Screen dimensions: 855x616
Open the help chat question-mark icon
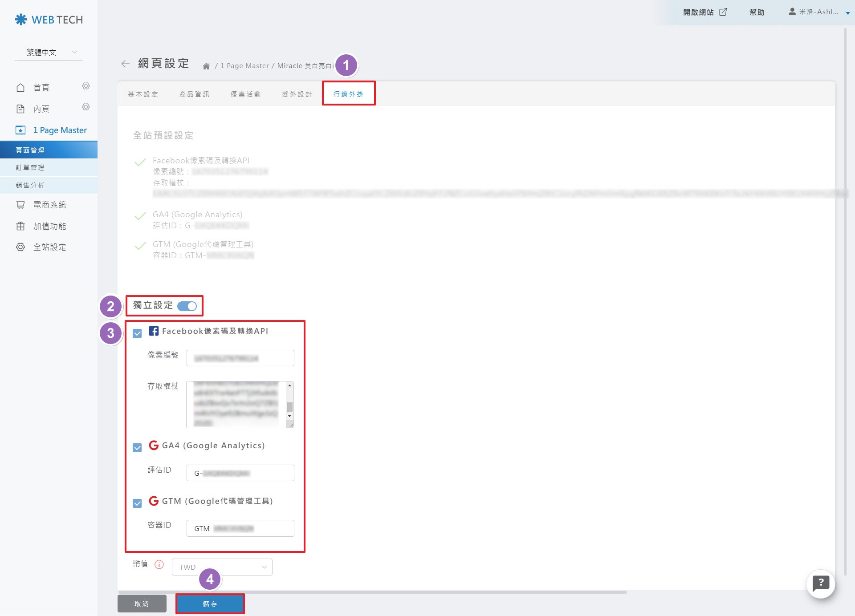click(x=820, y=584)
